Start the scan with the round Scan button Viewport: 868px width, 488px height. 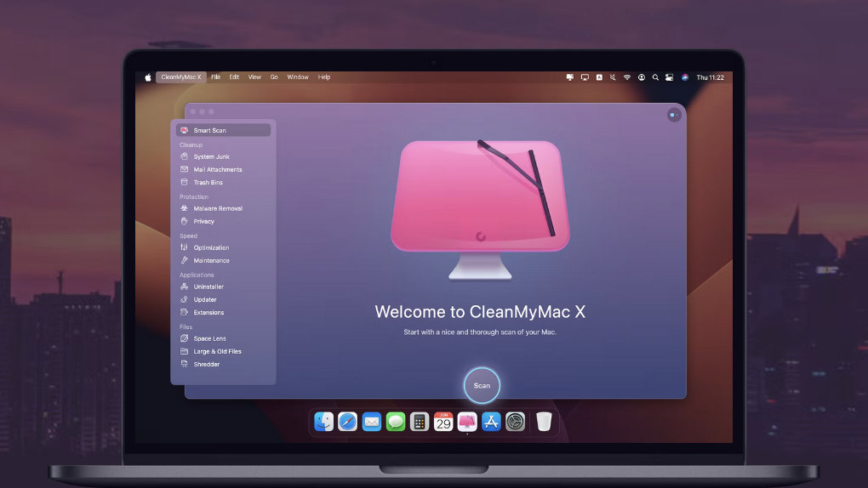(x=482, y=385)
